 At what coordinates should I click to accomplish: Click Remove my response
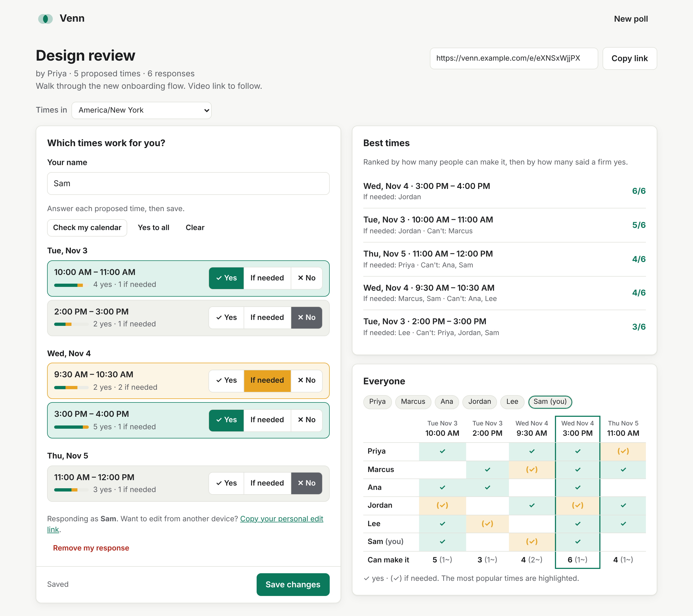point(91,548)
